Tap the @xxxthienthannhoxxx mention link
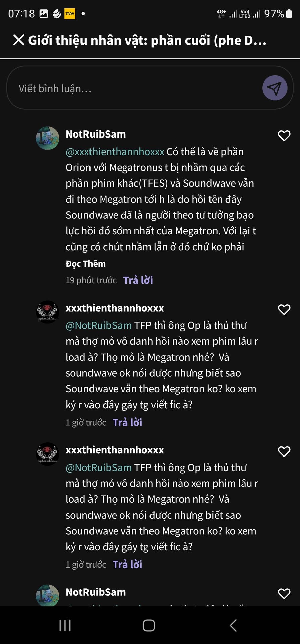 (115, 152)
